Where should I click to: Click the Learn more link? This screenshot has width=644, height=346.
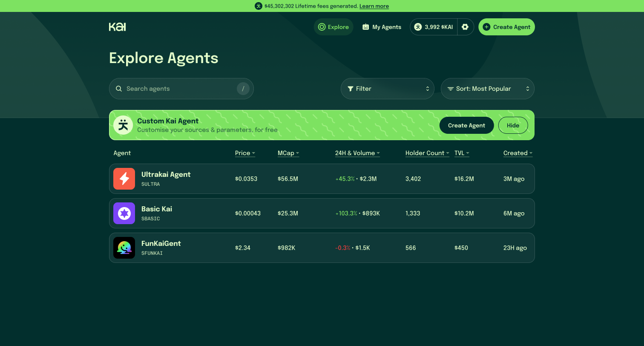tap(374, 6)
